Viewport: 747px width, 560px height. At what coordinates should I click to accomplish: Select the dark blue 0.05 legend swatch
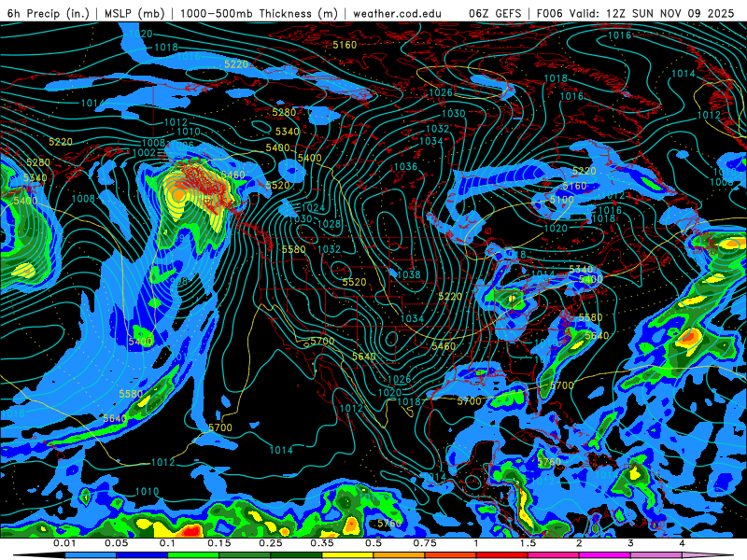[x=142, y=555]
